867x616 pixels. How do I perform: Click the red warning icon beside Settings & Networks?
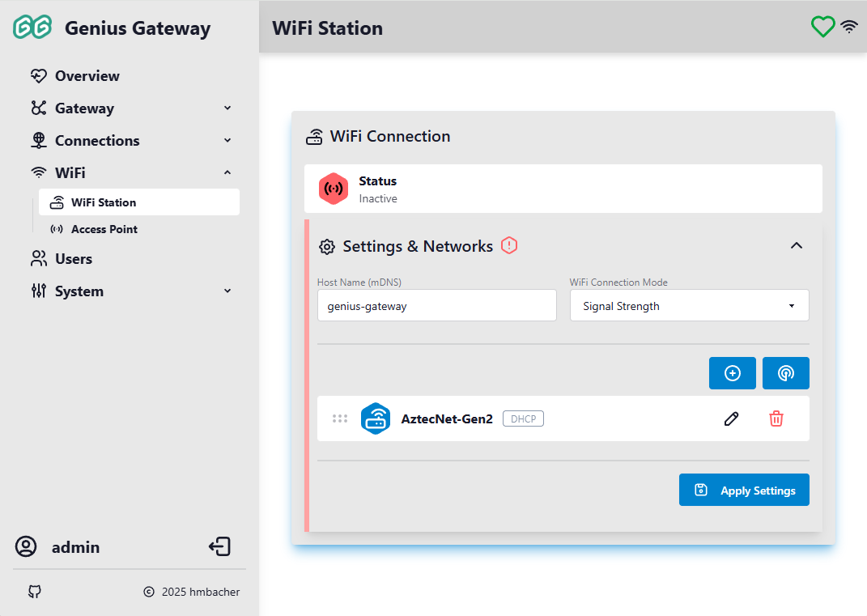(509, 245)
